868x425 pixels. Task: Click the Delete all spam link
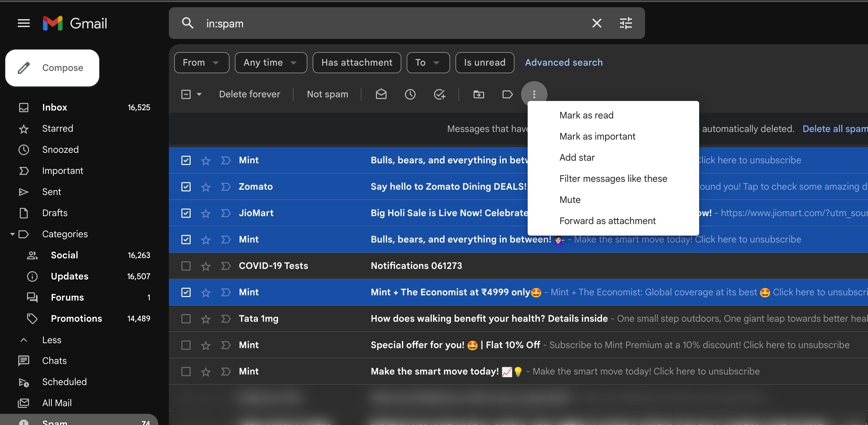[835, 128]
